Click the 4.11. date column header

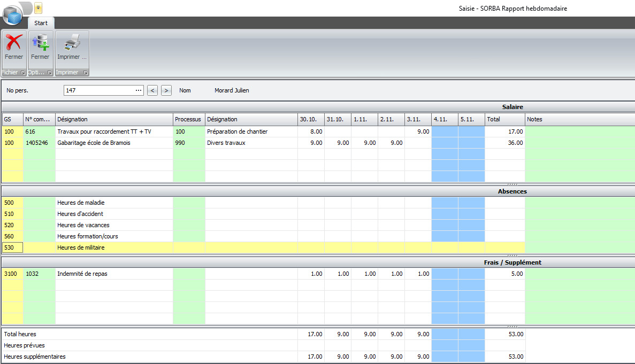pyautogui.click(x=445, y=119)
